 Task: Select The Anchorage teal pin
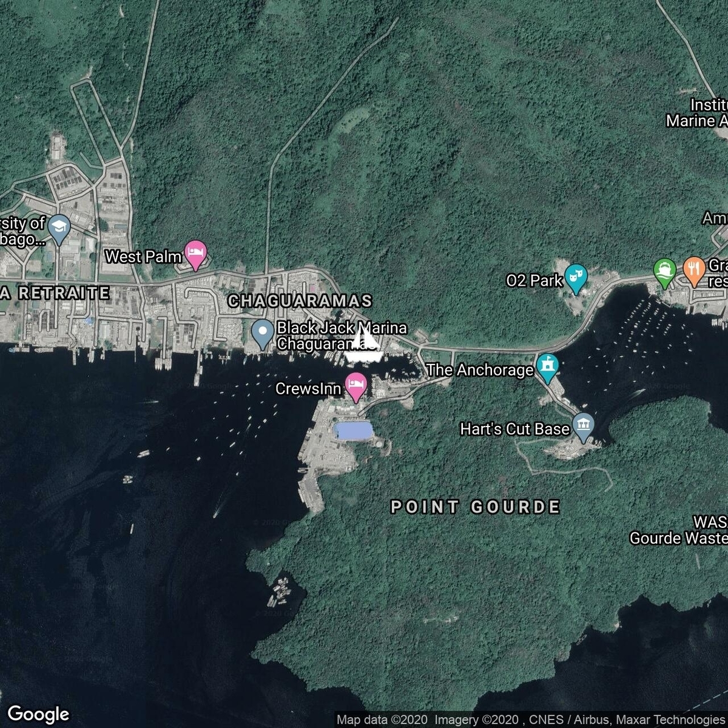[548, 367]
